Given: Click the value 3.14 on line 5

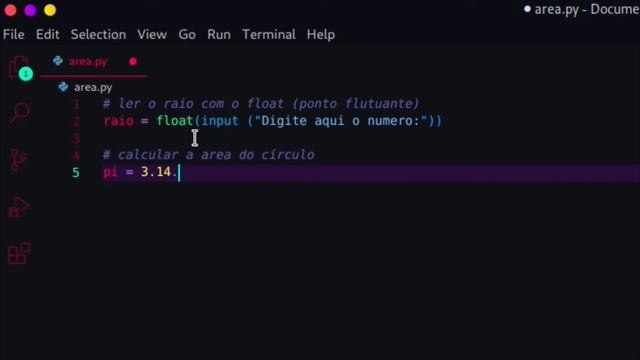Looking at the screenshot, I should (156, 172).
